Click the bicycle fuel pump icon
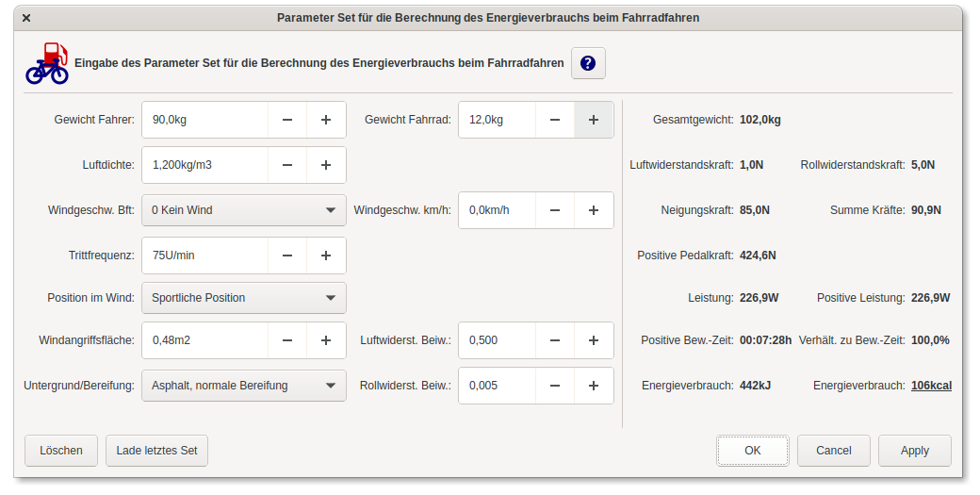The image size is (980, 495). [47, 63]
